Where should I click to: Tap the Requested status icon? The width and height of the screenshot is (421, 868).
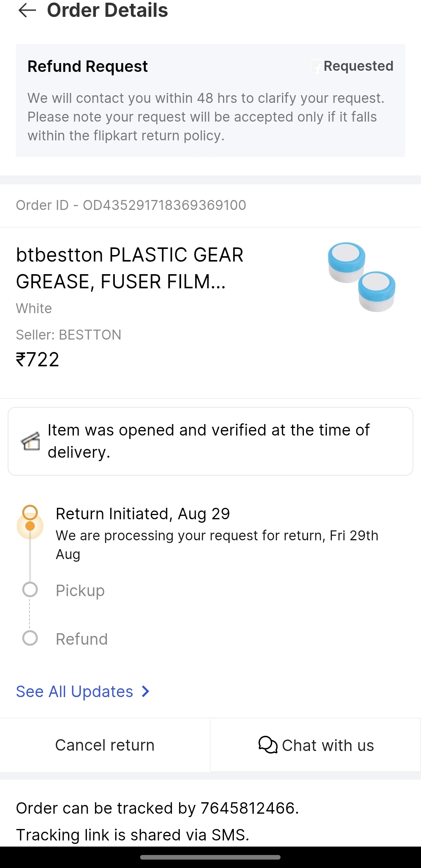click(317, 67)
